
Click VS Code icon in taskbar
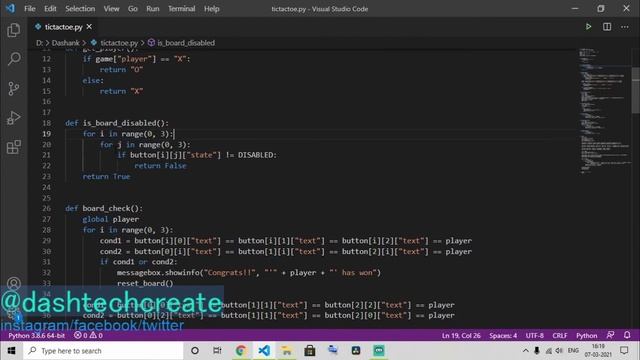264,351
